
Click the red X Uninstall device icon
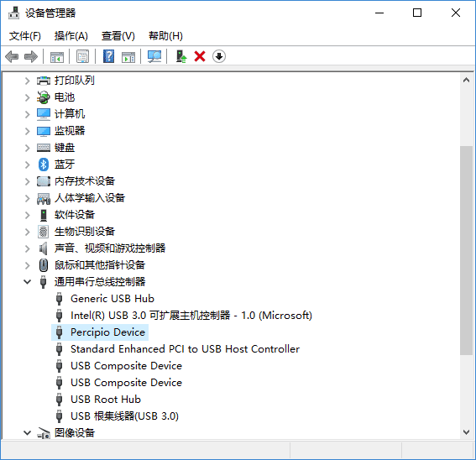point(200,56)
